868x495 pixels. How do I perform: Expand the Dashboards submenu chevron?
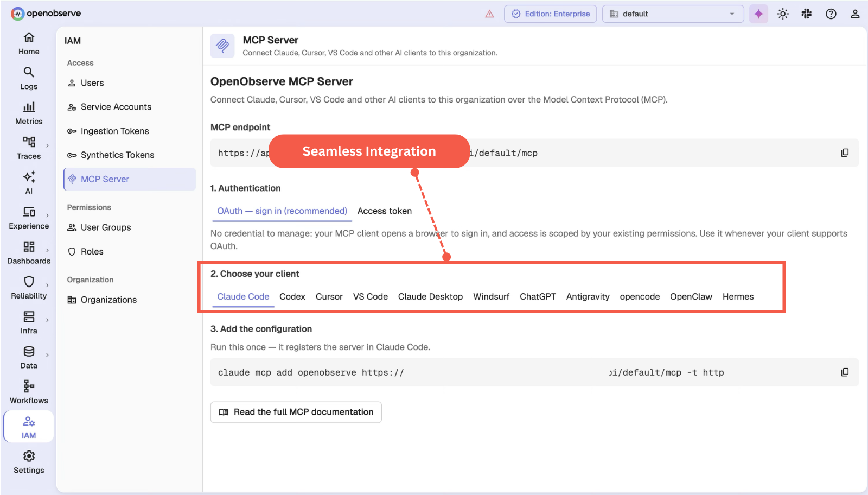click(x=47, y=250)
